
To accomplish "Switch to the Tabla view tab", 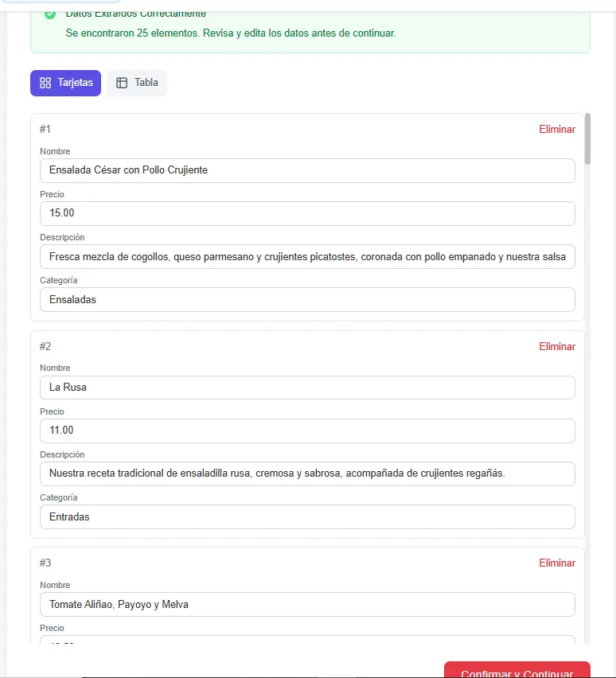I will click(137, 83).
